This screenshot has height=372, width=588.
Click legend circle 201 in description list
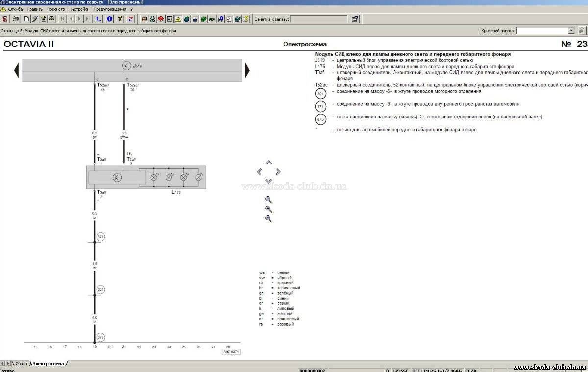pos(320,93)
